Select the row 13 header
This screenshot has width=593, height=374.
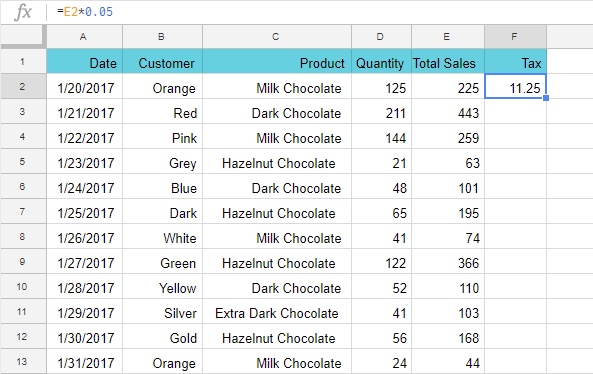pyautogui.click(x=23, y=362)
